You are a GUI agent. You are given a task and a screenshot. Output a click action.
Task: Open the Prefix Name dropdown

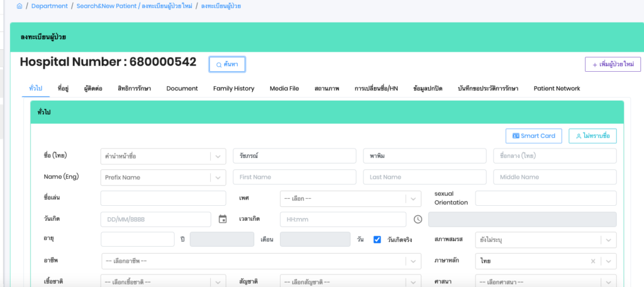218,177
